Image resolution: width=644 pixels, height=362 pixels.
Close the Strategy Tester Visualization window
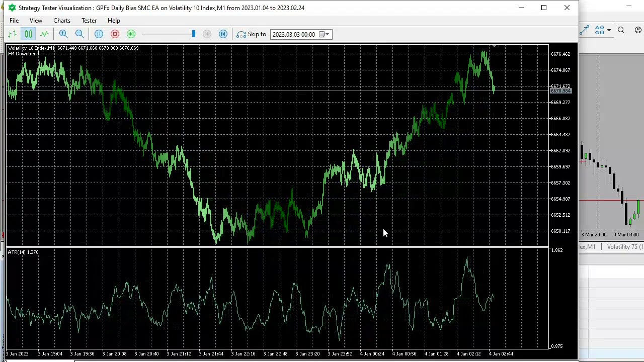[567, 8]
